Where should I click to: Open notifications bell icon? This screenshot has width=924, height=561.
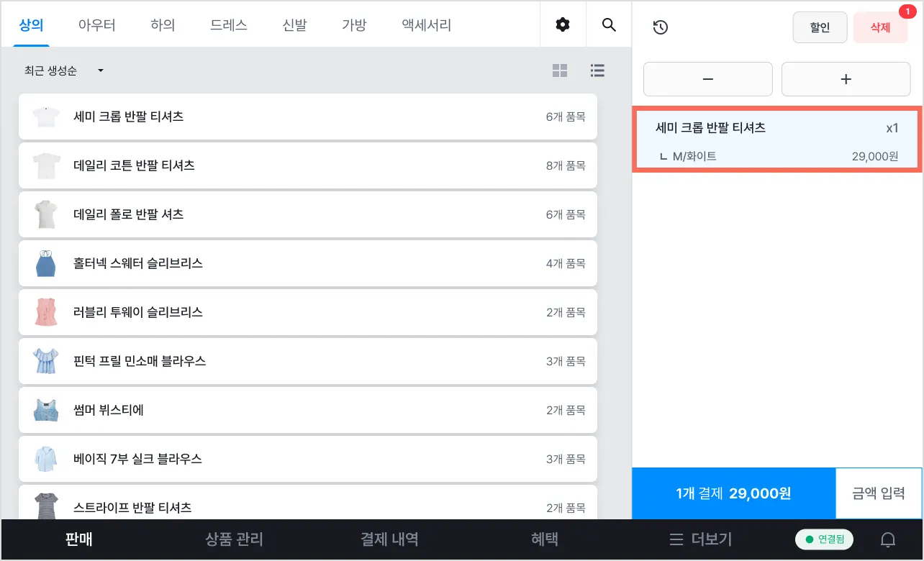(889, 539)
